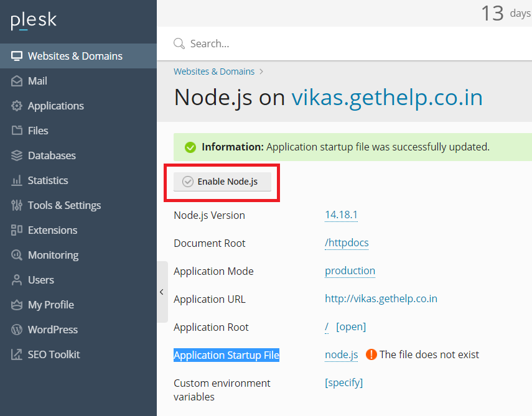Click the Users person icon
Viewport: 532px width, 416px height.
pos(17,280)
